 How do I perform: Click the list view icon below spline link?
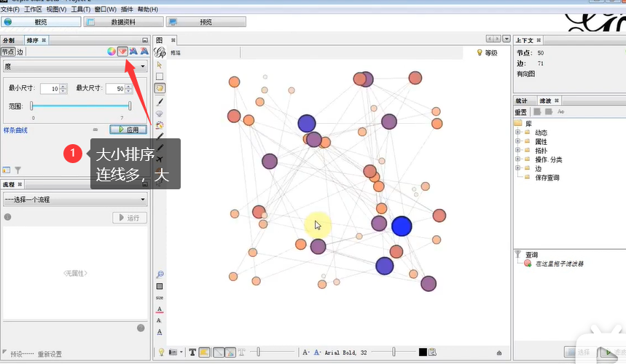pyautogui.click(x=7, y=170)
